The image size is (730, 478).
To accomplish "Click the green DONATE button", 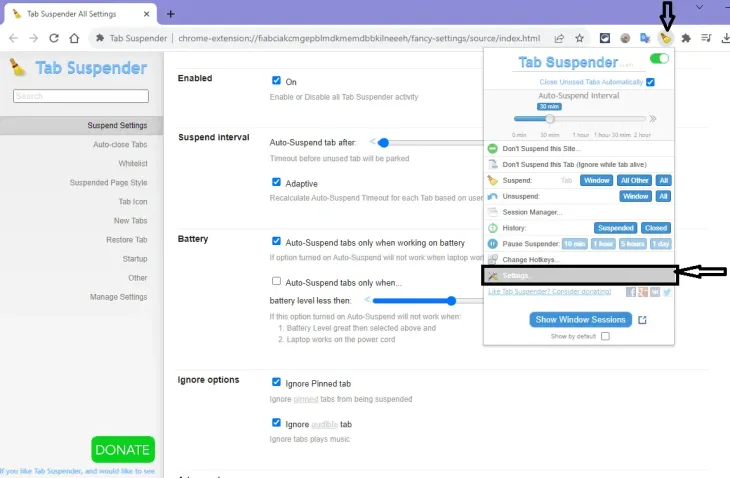I will point(123,449).
